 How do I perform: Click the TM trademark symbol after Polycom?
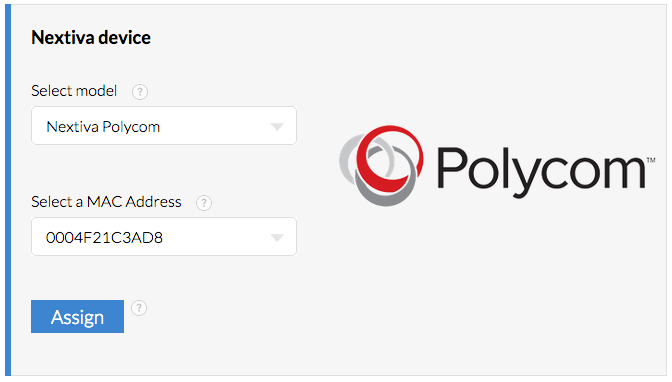[x=651, y=160]
